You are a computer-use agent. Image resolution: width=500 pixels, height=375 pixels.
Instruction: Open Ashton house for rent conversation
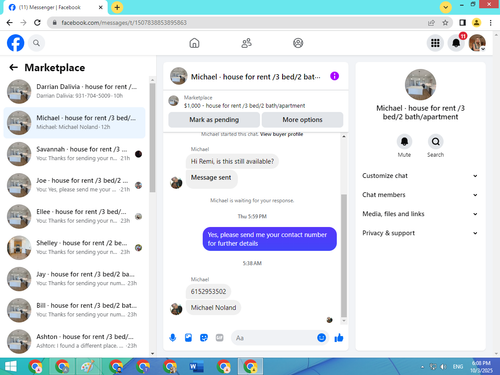(74, 341)
